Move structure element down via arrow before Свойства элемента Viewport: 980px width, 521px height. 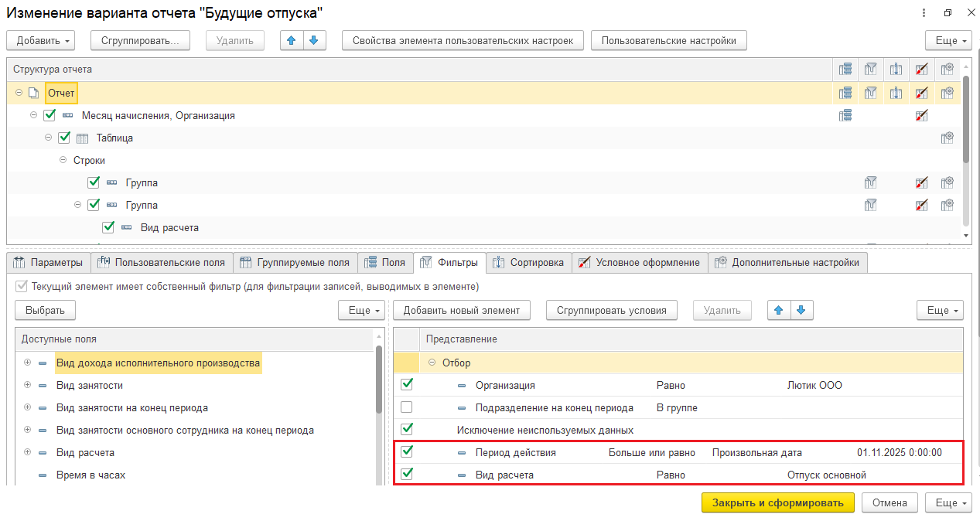(314, 40)
